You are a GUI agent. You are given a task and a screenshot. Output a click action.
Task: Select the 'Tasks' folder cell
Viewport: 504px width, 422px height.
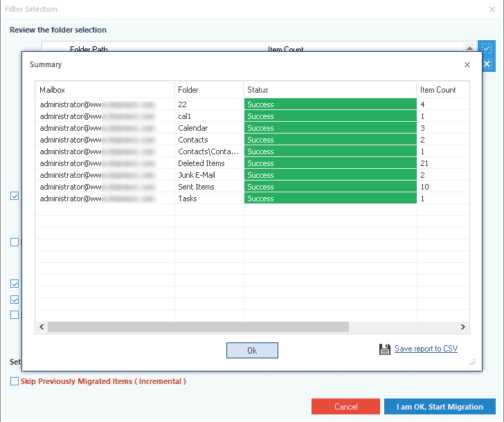(x=209, y=199)
